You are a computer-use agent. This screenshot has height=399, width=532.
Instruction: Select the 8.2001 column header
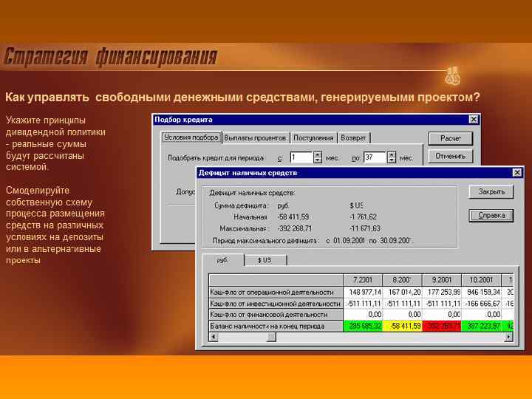(402, 280)
